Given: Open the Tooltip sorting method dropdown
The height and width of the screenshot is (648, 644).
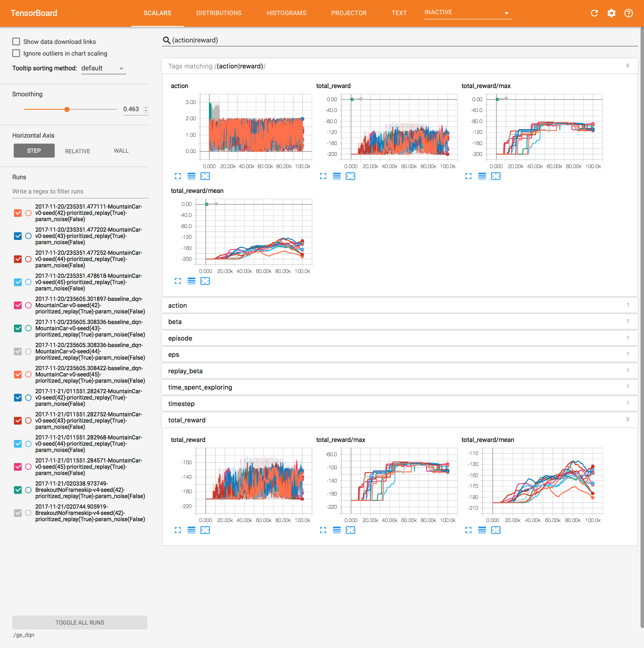Looking at the screenshot, I should tap(103, 68).
